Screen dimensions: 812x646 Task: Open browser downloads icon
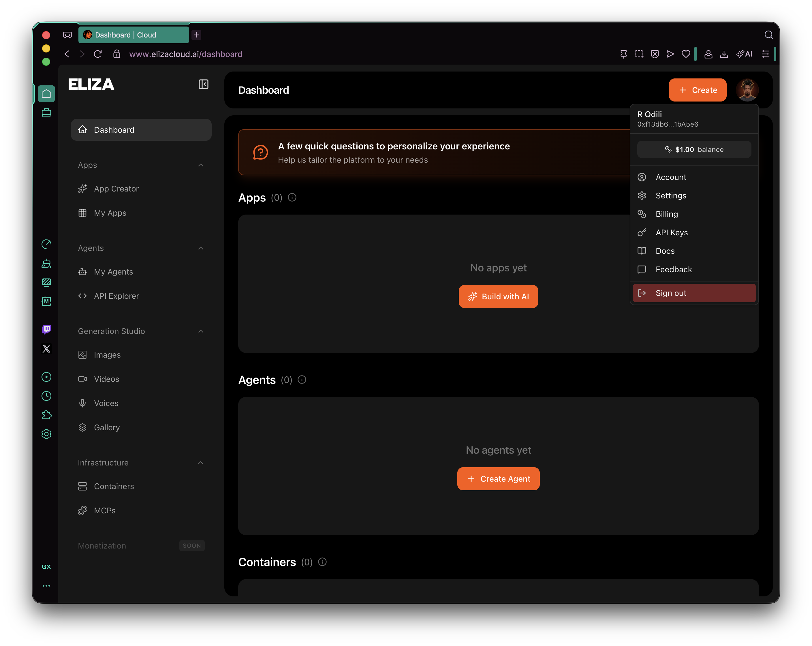(x=724, y=54)
